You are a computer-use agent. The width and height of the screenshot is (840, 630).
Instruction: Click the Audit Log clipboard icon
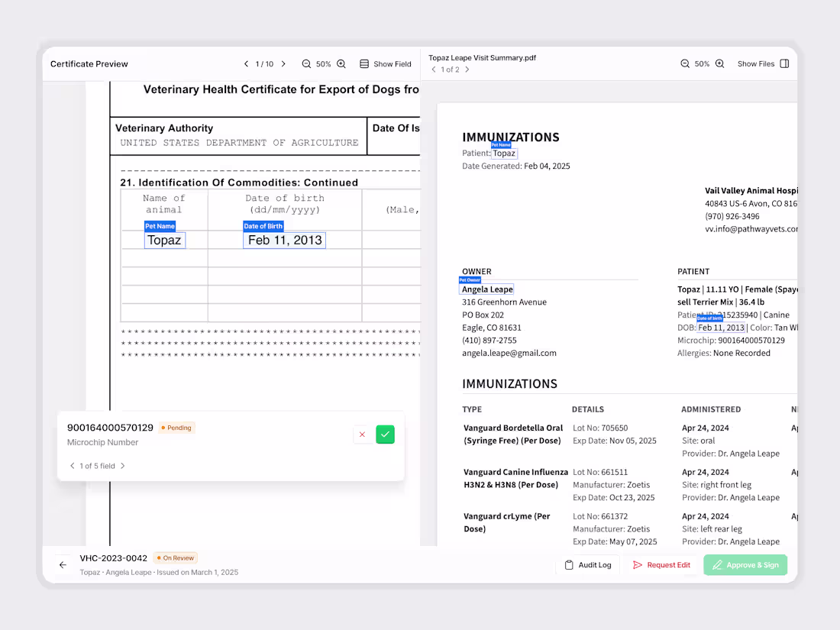coord(567,564)
